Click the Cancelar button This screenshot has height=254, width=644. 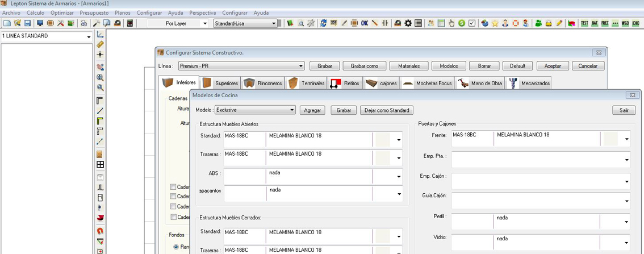[x=588, y=66]
